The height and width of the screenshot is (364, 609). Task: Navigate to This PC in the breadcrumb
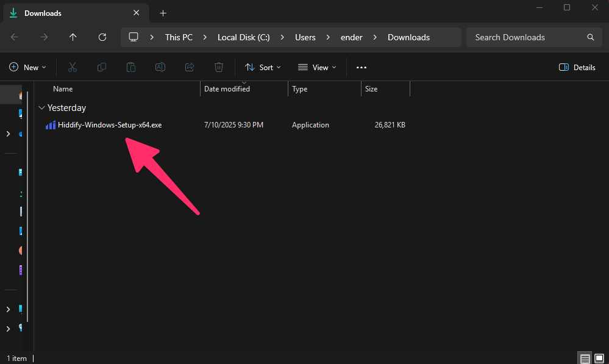179,37
